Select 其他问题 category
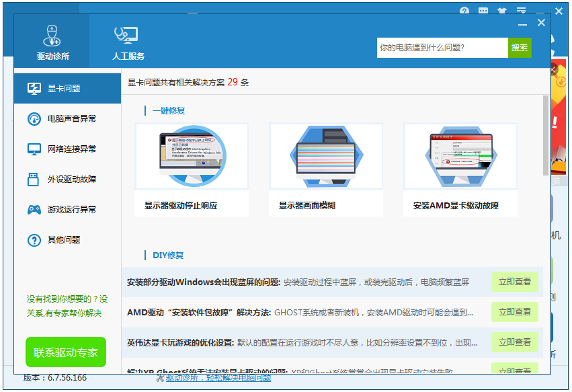This screenshot has width=572, height=392. point(67,240)
